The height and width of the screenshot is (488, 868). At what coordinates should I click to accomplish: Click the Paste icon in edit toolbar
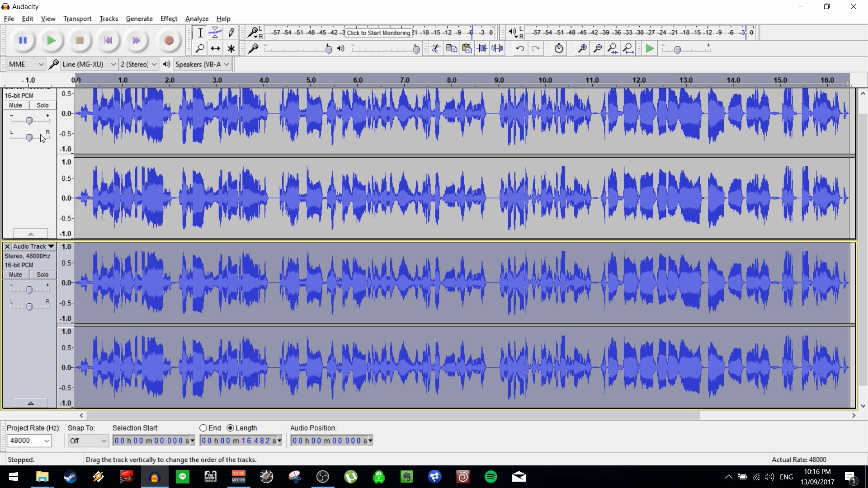467,48
